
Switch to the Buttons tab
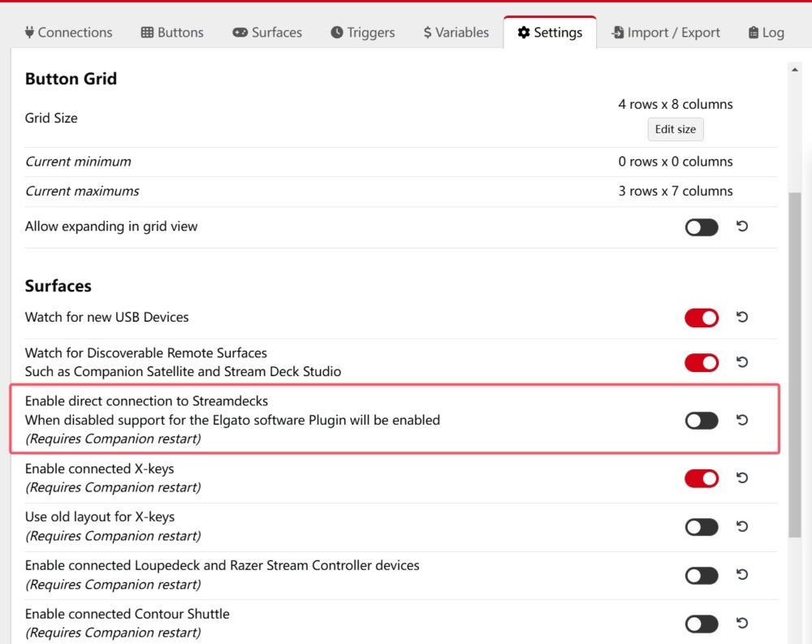click(172, 32)
